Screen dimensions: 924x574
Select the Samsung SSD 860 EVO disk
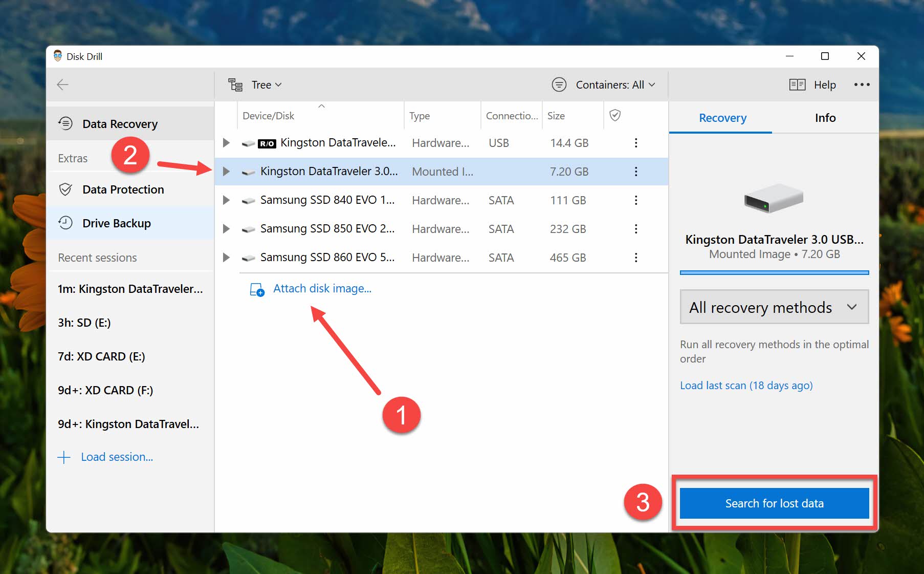(442, 258)
